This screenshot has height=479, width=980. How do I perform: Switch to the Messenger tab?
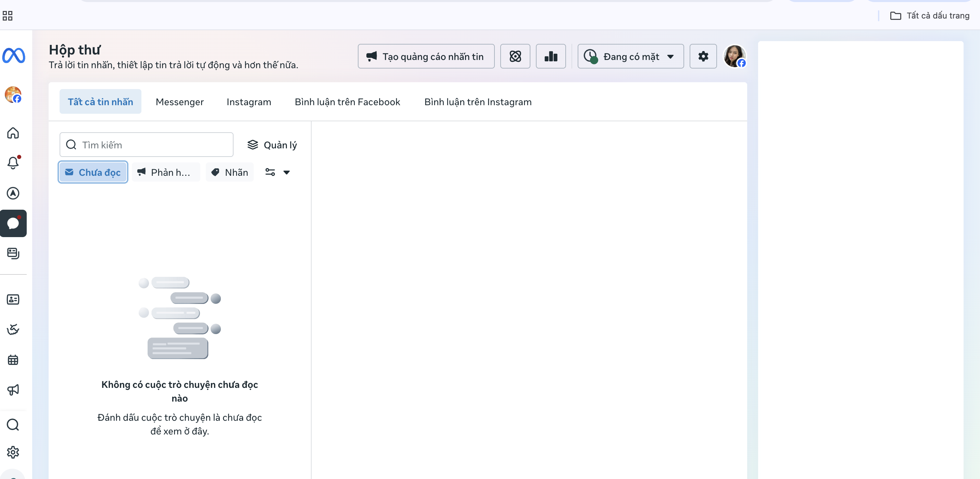pyautogui.click(x=179, y=102)
